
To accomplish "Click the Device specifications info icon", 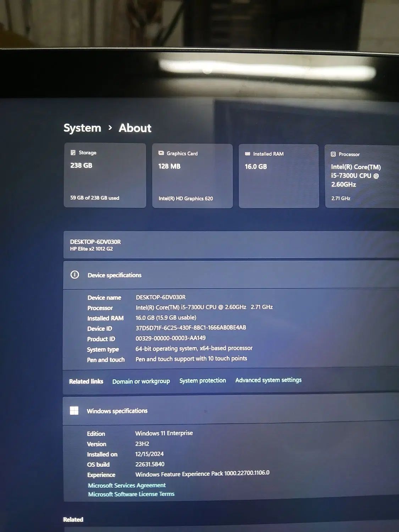I will pyautogui.click(x=75, y=275).
